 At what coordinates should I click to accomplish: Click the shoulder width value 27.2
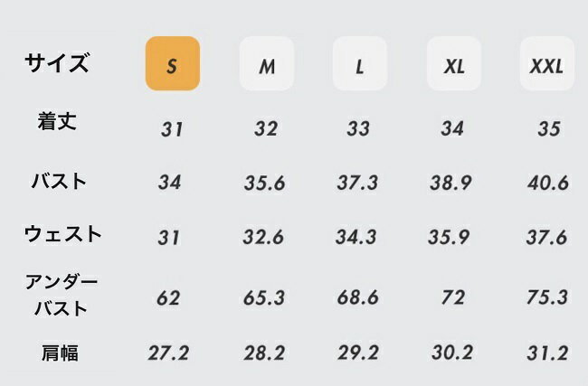[x=168, y=353]
